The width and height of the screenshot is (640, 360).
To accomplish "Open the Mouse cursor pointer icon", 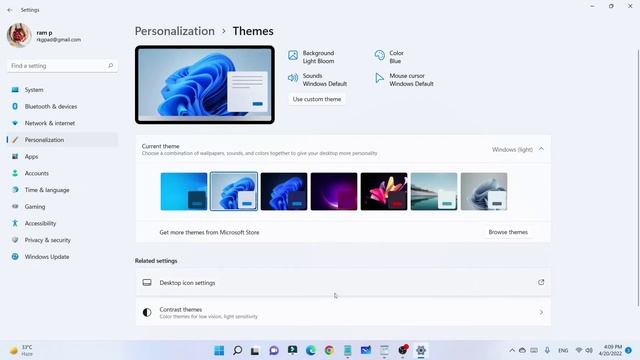I will (x=380, y=78).
